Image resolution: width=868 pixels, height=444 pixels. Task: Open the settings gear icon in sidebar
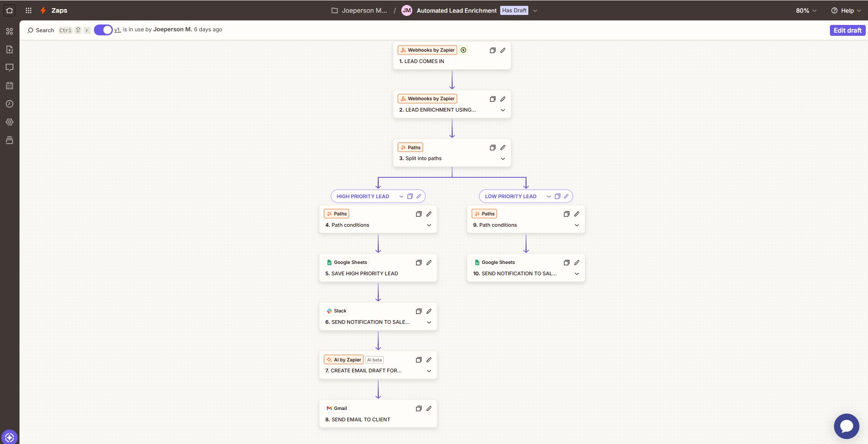(x=10, y=122)
